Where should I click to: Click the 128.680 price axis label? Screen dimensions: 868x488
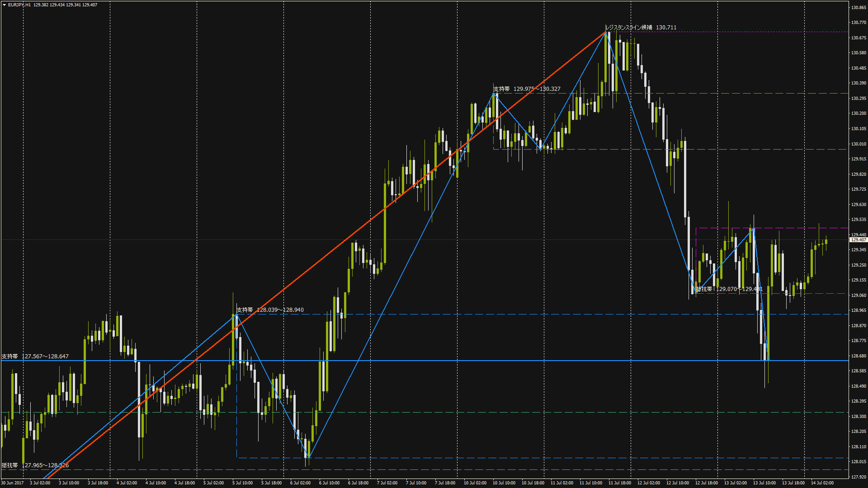click(859, 356)
